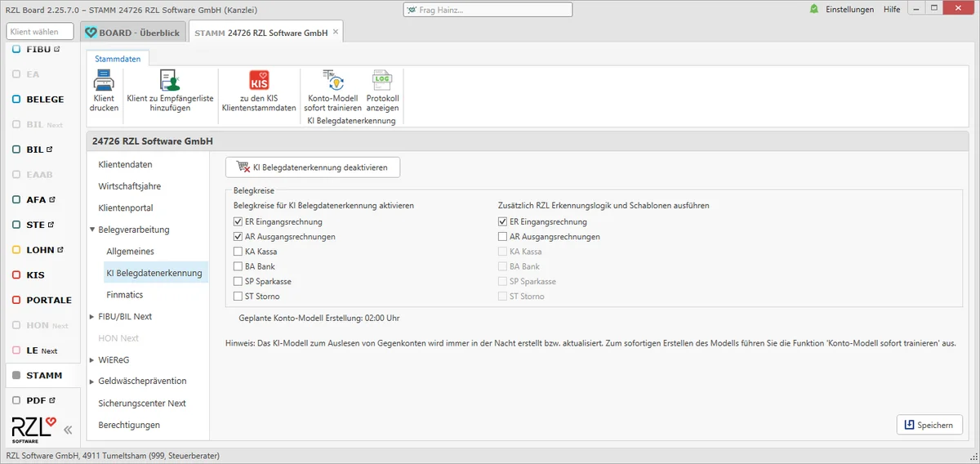Image resolution: width=980 pixels, height=464 pixels.
Task: Collapse the Belegverarbeitung tree node
Action: pyautogui.click(x=92, y=230)
